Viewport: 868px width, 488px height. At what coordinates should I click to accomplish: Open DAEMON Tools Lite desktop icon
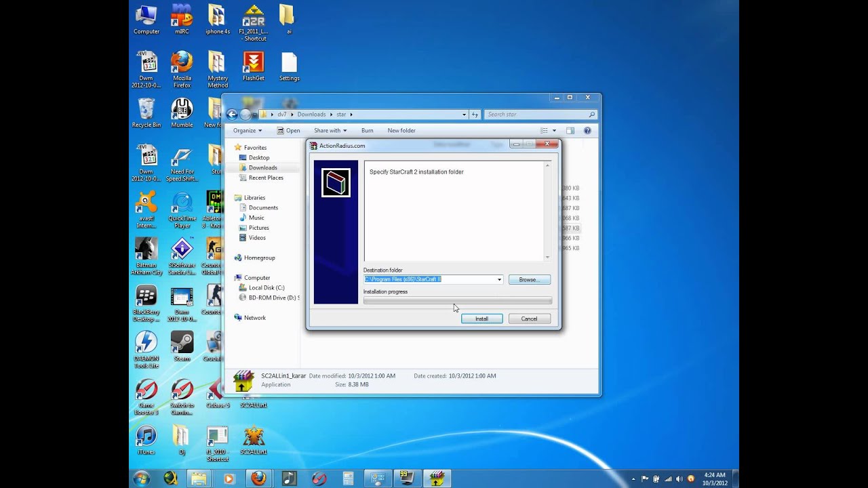pos(146,350)
